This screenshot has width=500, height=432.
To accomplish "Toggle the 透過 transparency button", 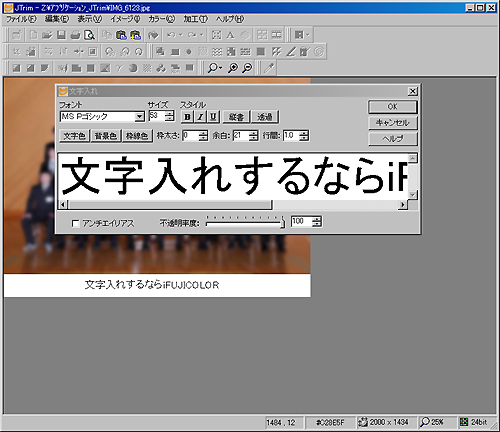I will [x=265, y=117].
